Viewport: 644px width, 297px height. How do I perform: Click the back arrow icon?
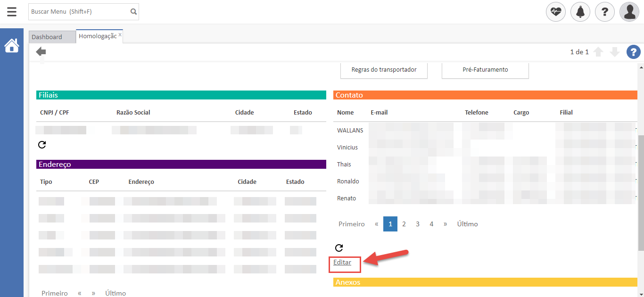(41, 52)
